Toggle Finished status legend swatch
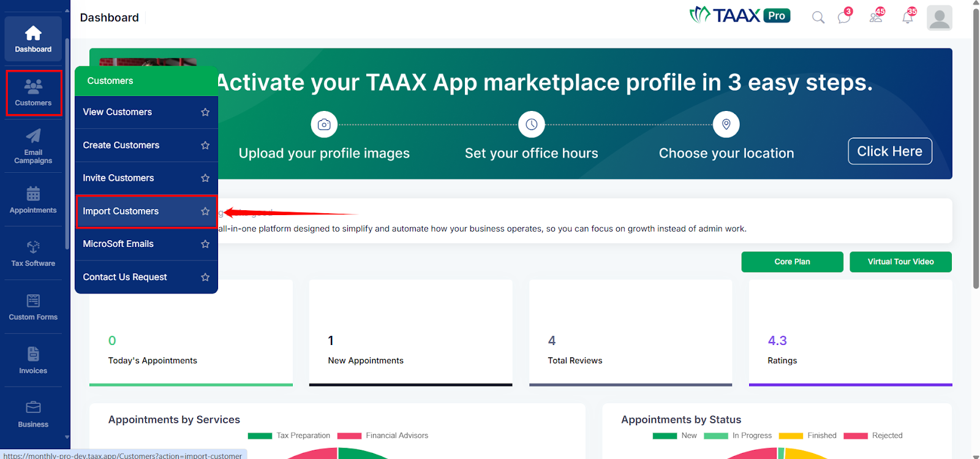 click(791, 436)
